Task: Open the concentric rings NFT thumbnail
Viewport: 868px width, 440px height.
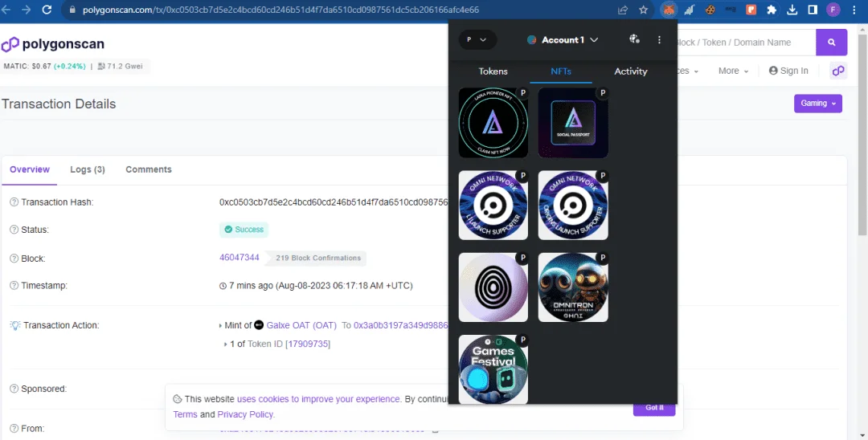Action: [493, 287]
